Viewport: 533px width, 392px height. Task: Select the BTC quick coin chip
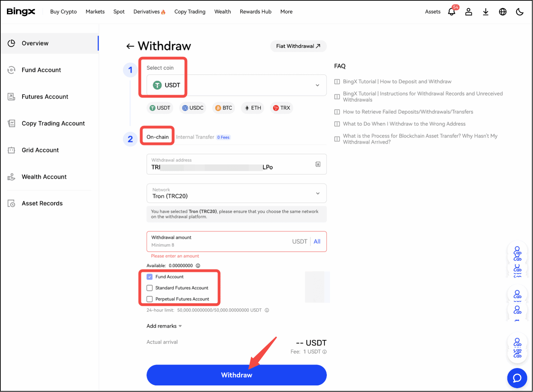pyautogui.click(x=223, y=108)
